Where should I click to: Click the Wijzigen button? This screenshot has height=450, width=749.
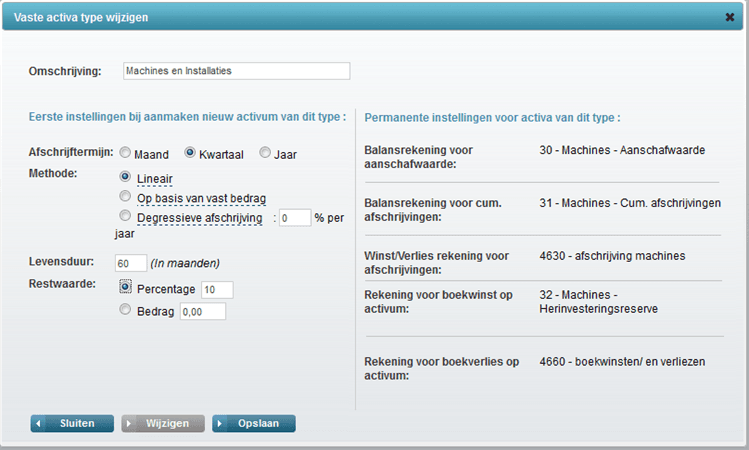[163, 423]
